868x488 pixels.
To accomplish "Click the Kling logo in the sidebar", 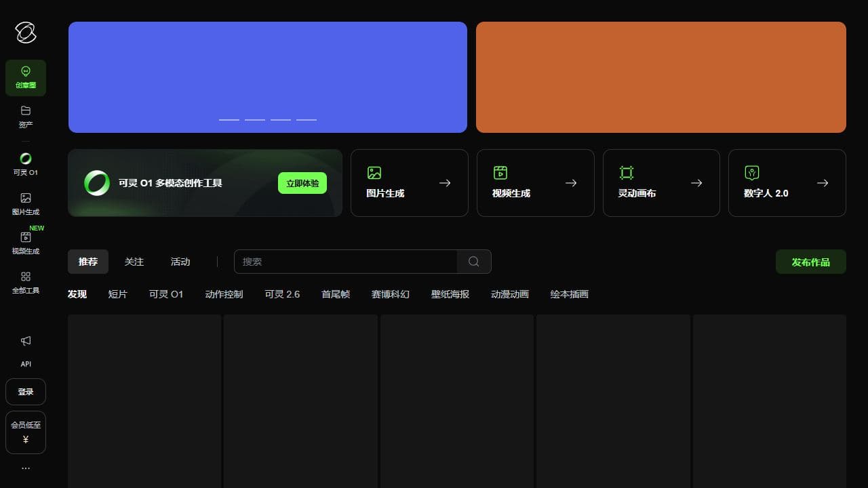I will (26, 32).
